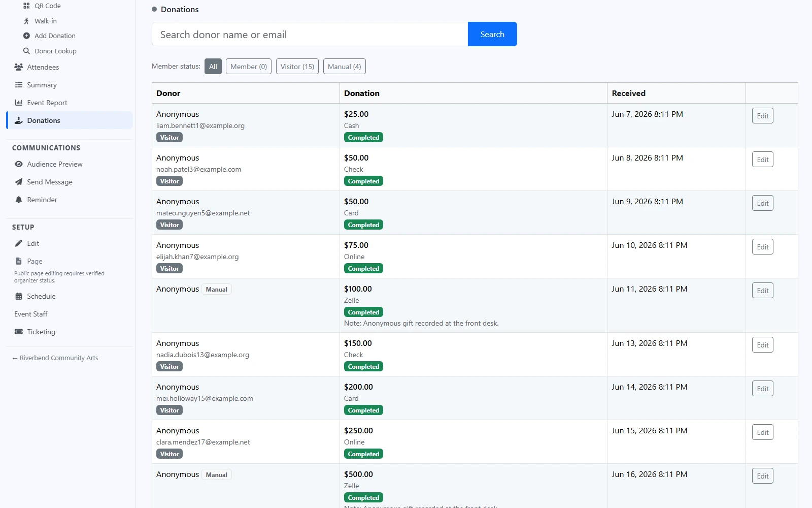Focus the donor name or email search field
812x508 pixels.
(310, 34)
